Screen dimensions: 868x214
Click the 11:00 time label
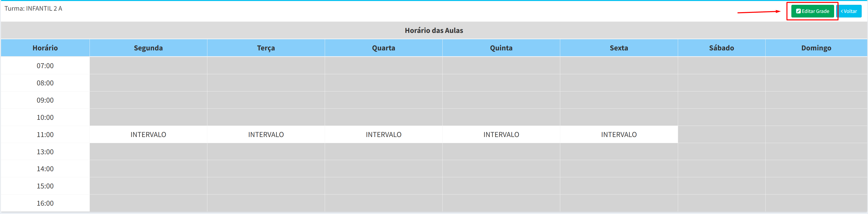45,135
